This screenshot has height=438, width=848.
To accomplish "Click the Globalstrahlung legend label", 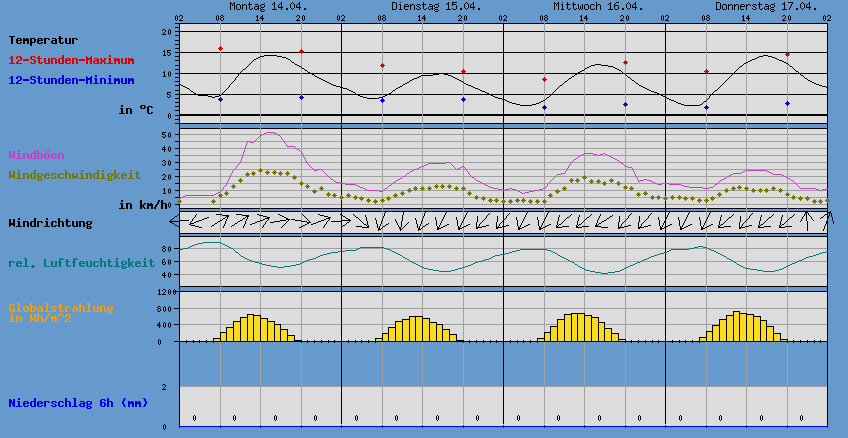I will (61, 308).
